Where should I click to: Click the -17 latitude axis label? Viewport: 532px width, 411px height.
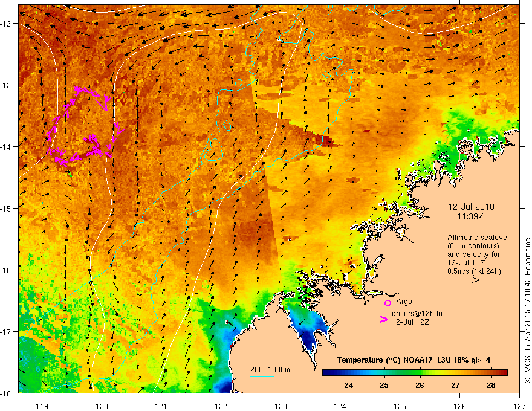tap(6, 332)
